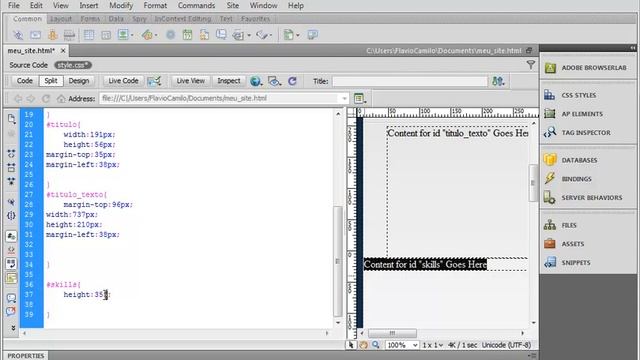Open the Tag Chooser
The height and width of the screenshot is (360, 640).
point(313,35)
